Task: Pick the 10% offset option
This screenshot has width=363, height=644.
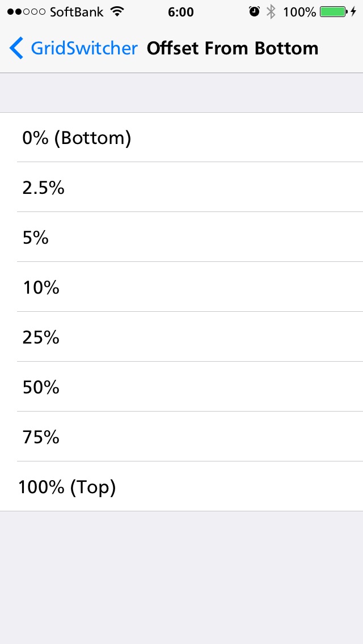Action: pyautogui.click(x=181, y=287)
